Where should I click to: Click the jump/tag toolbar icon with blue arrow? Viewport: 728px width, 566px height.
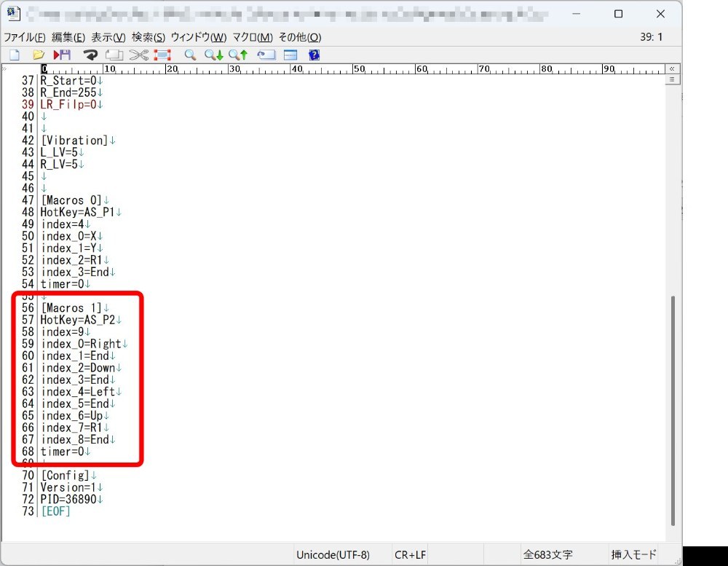tap(266, 55)
